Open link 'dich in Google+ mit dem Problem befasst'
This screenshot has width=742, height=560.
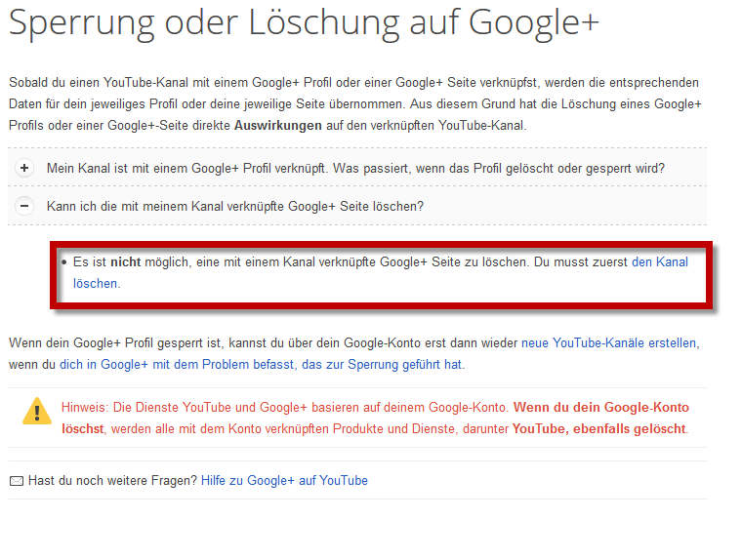pos(176,365)
